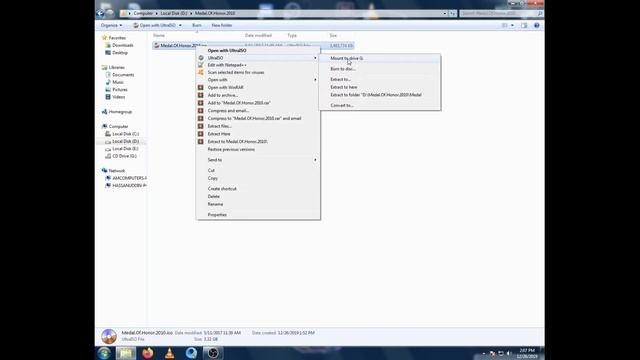Click the Forward navigation arrow in Explorer
640x360 pixels.
tap(109, 13)
